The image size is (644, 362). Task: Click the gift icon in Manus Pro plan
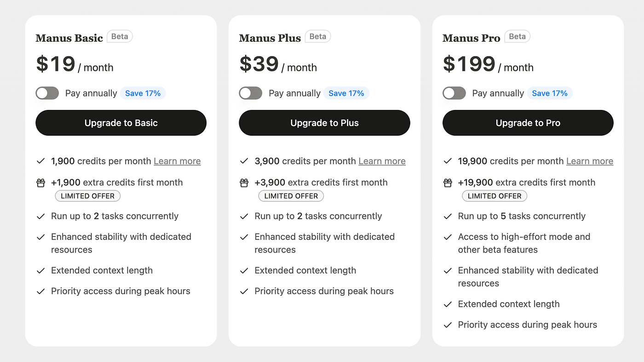point(448,183)
